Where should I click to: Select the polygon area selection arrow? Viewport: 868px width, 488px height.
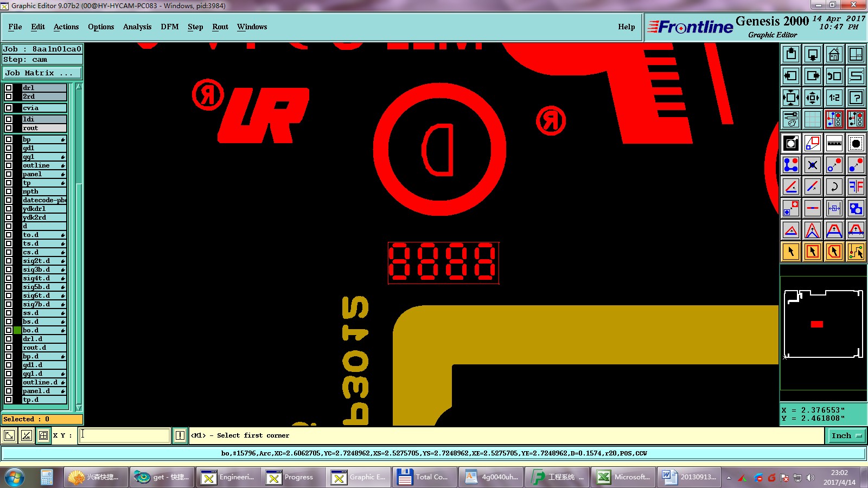point(834,252)
